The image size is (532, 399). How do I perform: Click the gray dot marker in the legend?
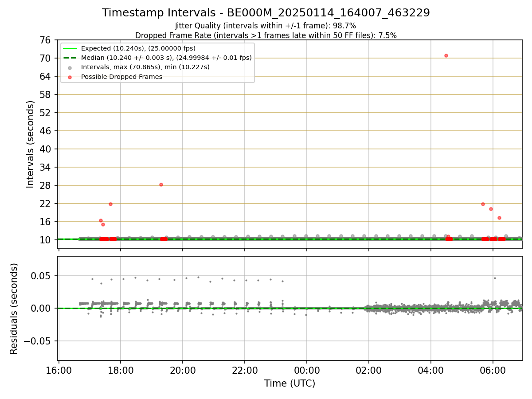[70, 67]
